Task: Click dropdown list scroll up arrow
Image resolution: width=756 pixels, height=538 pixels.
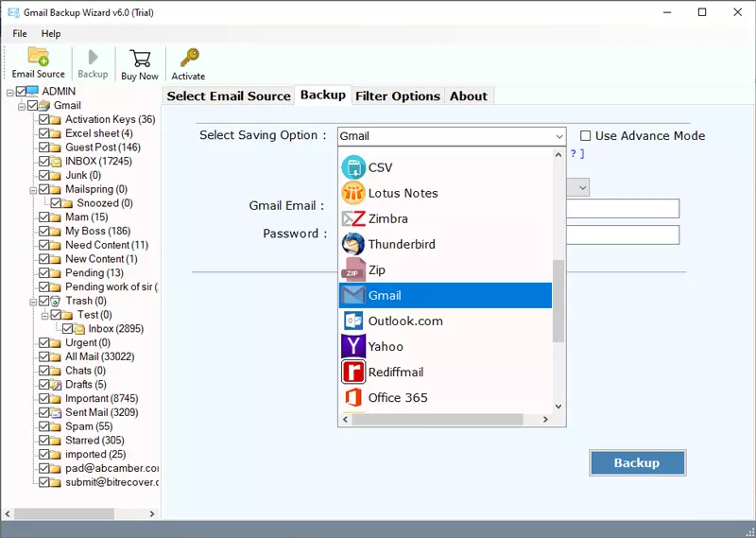Action: (558, 155)
